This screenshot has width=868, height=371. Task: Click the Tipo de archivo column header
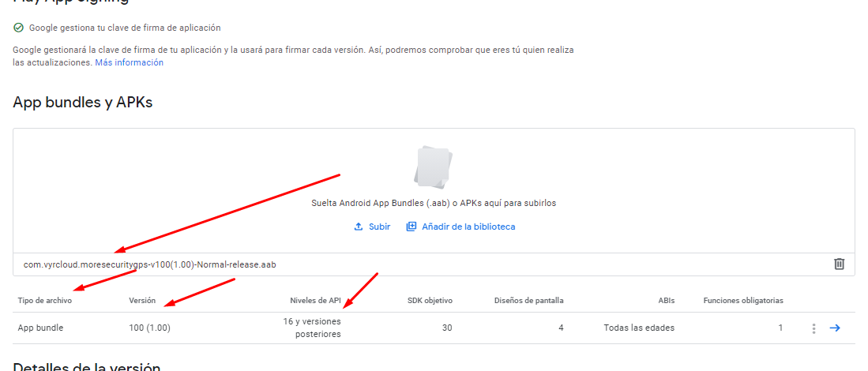[45, 301]
